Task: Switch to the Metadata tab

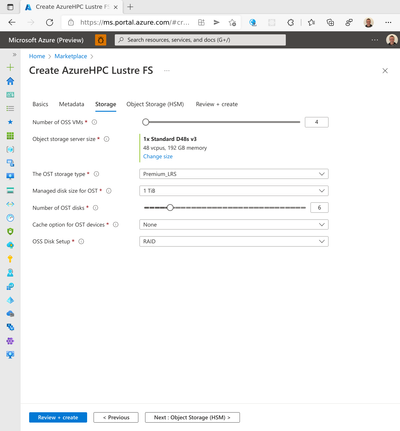Action: [x=71, y=104]
